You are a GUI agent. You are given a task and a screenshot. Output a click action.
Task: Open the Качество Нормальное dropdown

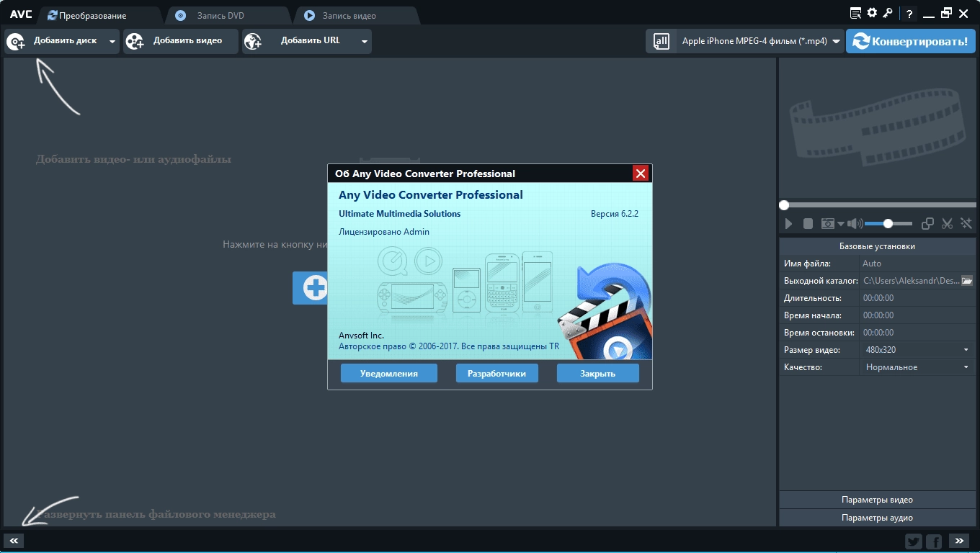click(x=917, y=367)
